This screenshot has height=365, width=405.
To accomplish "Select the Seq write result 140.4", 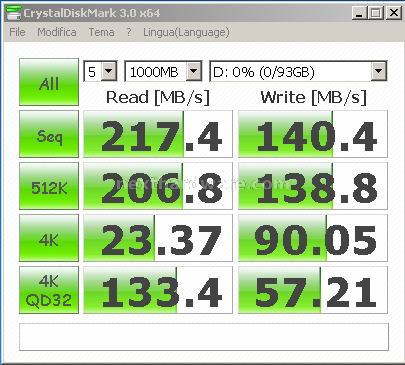I will pos(313,134).
